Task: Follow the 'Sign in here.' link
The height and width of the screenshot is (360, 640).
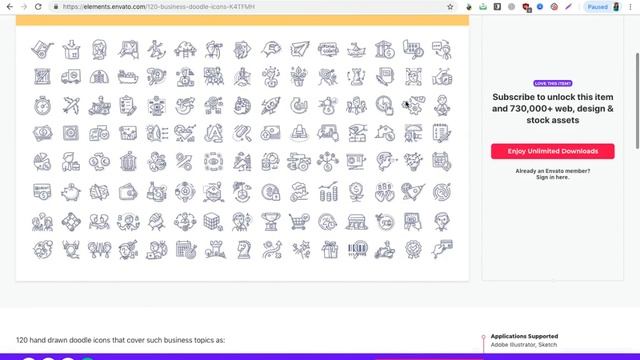Action: (x=553, y=177)
